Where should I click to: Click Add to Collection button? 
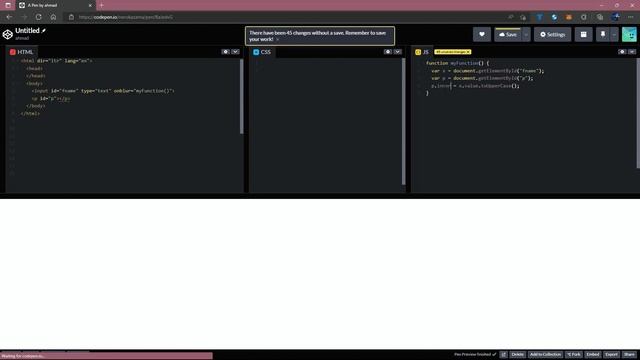[x=545, y=354]
